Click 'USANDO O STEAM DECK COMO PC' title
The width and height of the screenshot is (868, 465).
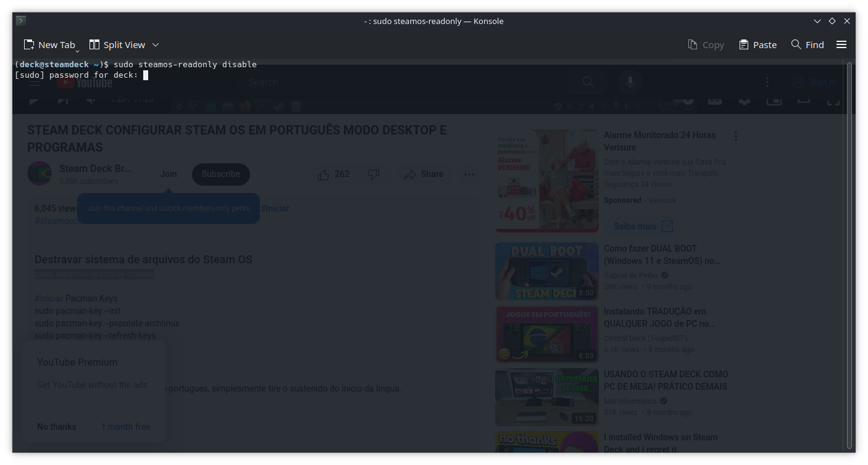coord(666,381)
